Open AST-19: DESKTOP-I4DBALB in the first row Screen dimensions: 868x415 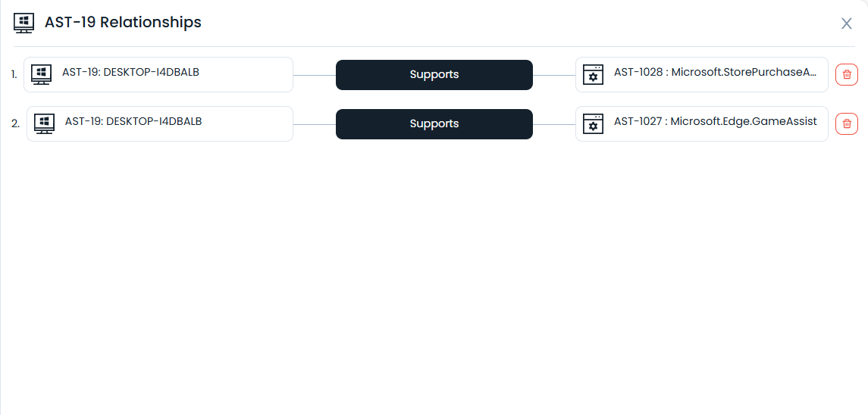click(130, 73)
